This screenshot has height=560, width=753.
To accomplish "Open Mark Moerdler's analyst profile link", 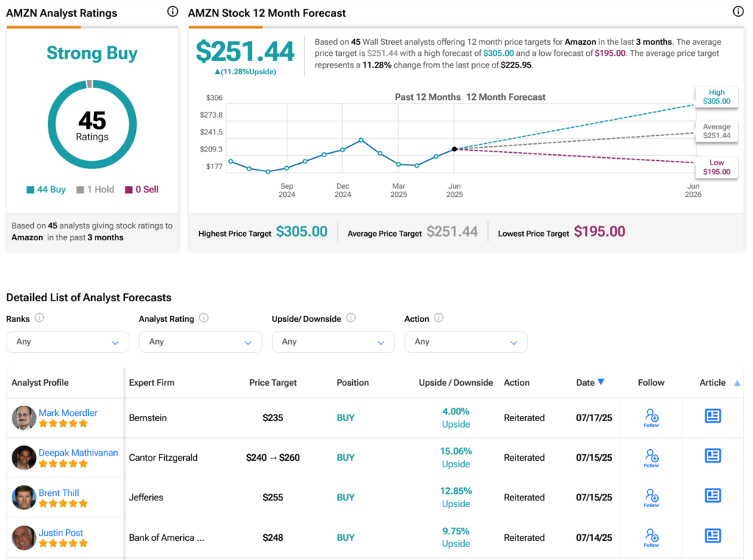I will 68,413.
